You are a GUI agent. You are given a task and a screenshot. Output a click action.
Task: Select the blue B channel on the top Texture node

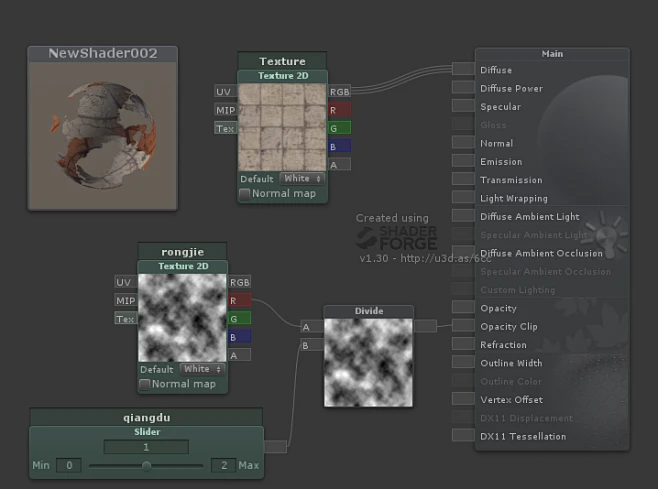[340, 146]
